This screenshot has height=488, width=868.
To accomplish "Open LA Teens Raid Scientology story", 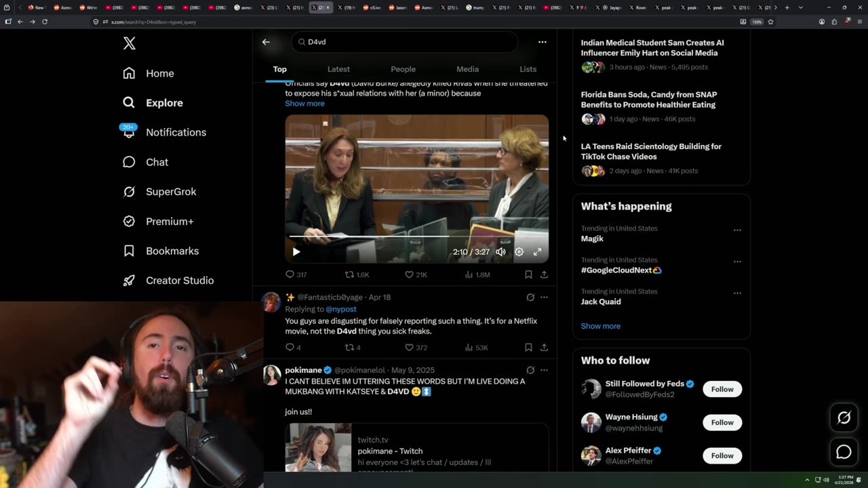I will 661,159.
